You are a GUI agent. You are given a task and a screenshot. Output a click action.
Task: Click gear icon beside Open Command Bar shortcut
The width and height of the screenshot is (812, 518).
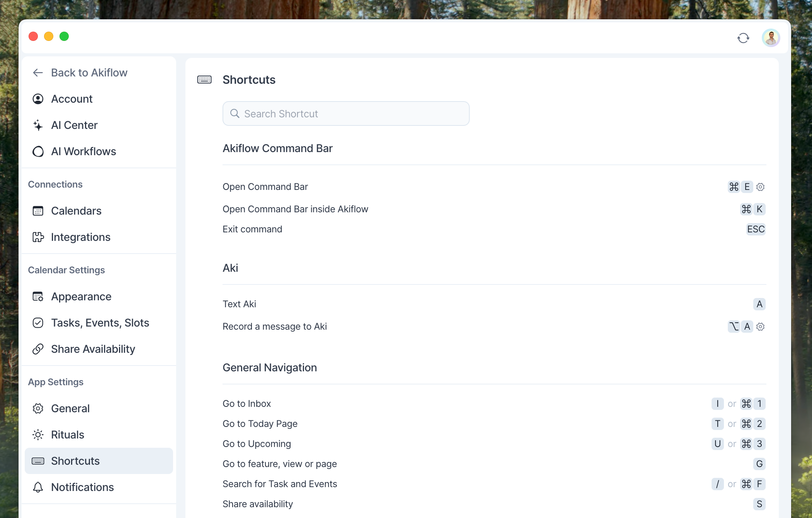coord(760,187)
